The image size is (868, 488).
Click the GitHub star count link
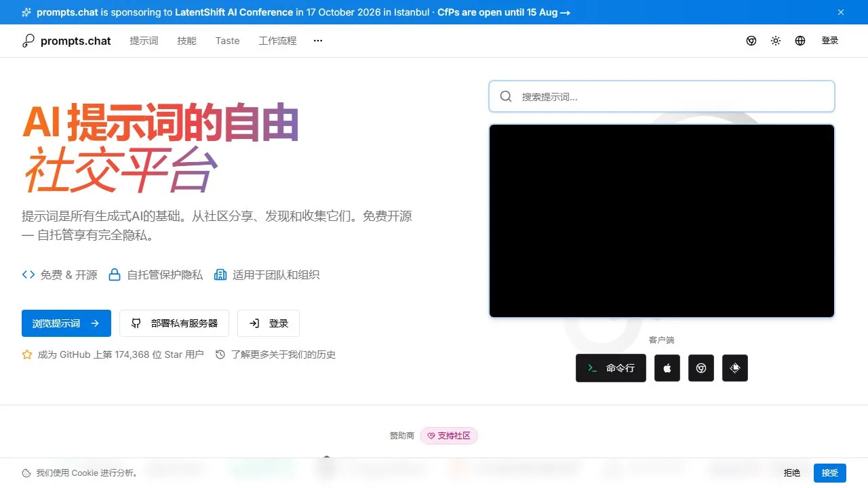[x=113, y=354]
